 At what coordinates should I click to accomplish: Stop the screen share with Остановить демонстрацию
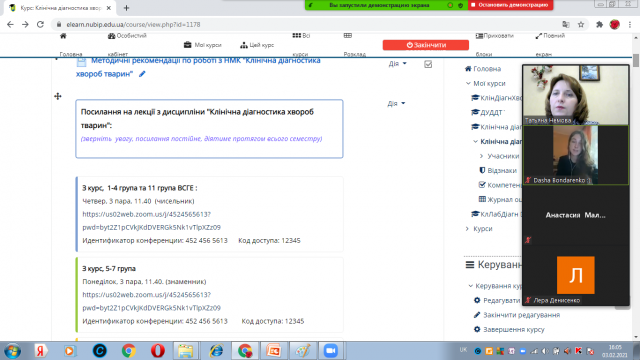click(x=511, y=5)
